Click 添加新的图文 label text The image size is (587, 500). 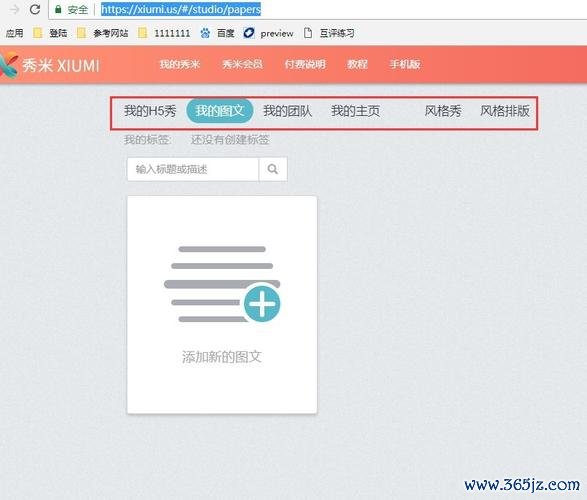click(222, 357)
